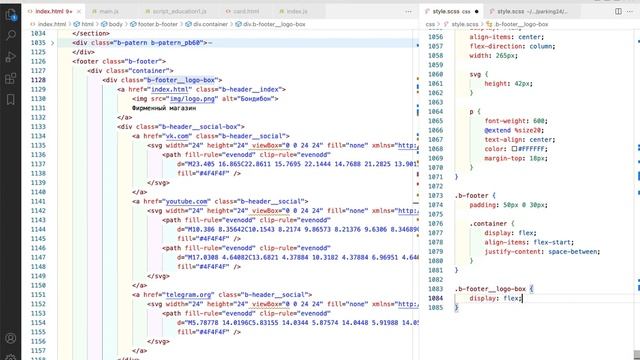The width and height of the screenshot is (640, 360).
Task: Follow the xmlns http link on line 1152
Action: 408,304
